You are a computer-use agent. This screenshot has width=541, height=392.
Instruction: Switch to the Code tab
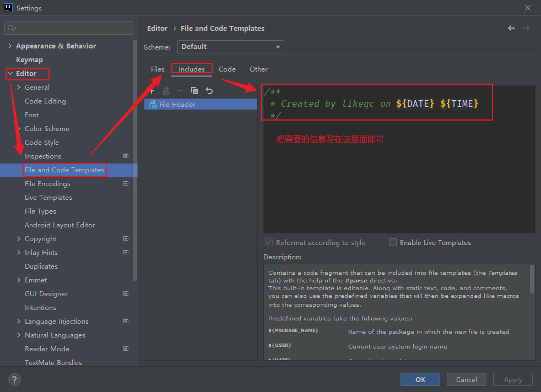pyautogui.click(x=227, y=69)
